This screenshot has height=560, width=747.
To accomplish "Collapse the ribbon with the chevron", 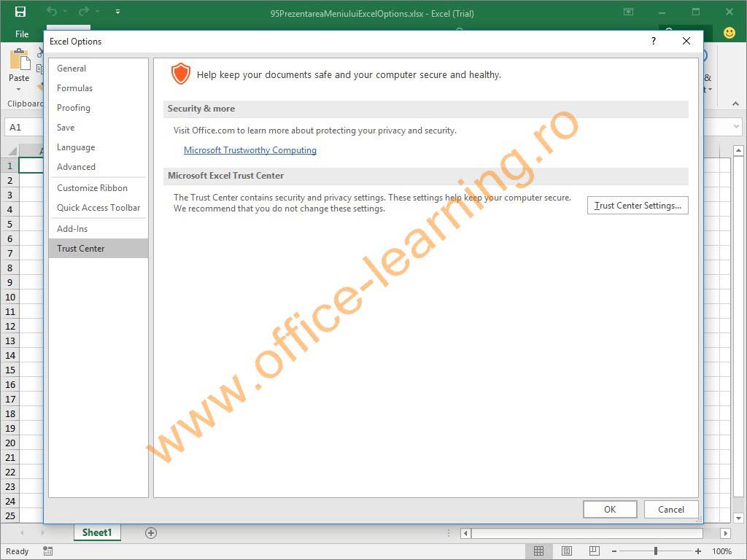I will pyautogui.click(x=735, y=104).
